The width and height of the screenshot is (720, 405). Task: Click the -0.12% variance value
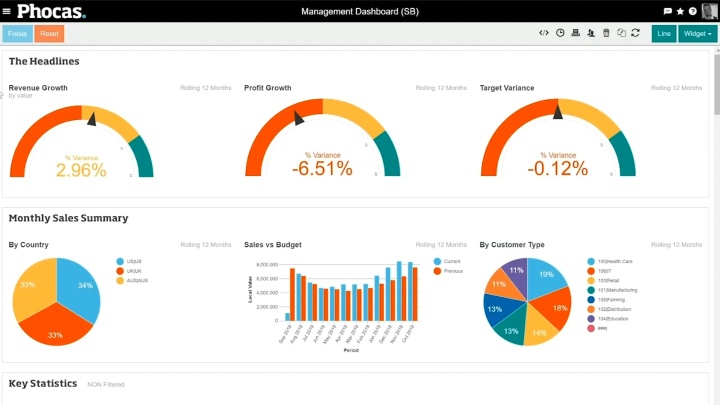click(558, 169)
